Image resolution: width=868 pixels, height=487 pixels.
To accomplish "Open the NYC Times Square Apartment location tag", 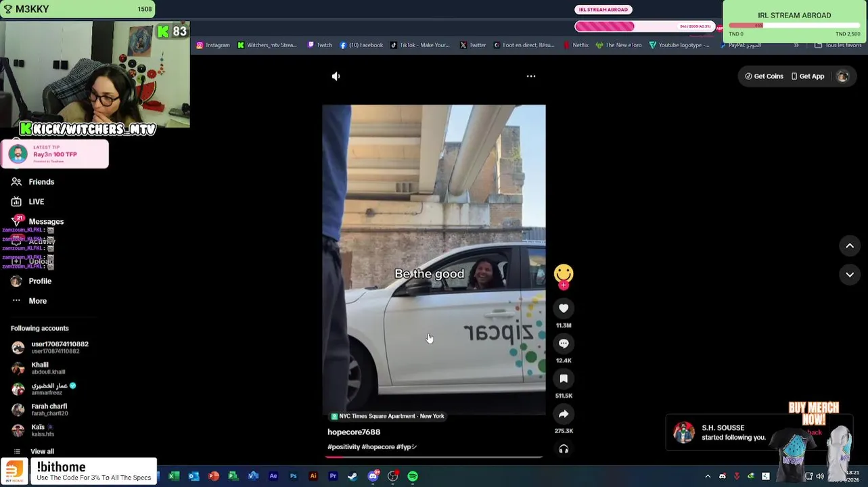I will coord(387,417).
